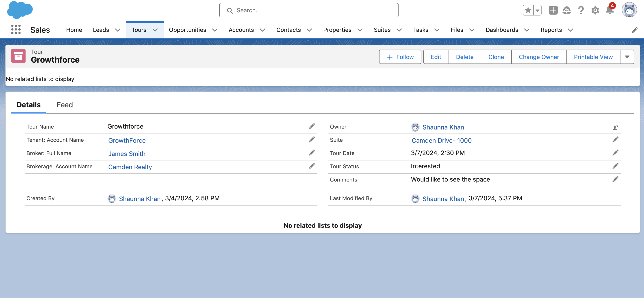Expand the Leads tab dropdown chevron

click(x=117, y=30)
